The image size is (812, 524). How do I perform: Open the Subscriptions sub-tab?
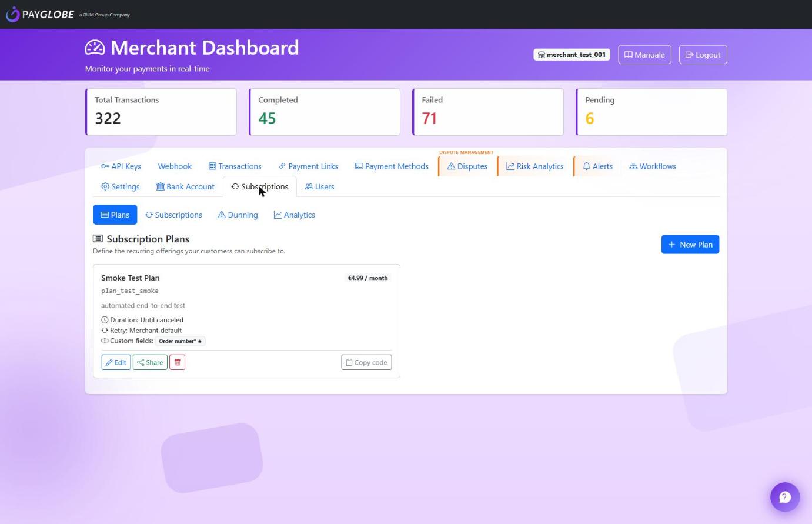click(x=173, y=215)
